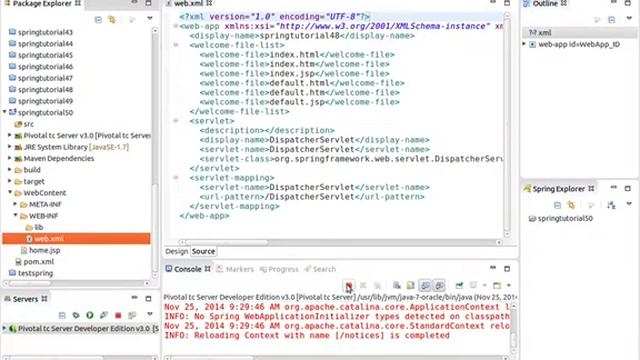Toggle show console when standard error changes
The width and height of the screenshot is (640, 360).
[x=439, y=285]
